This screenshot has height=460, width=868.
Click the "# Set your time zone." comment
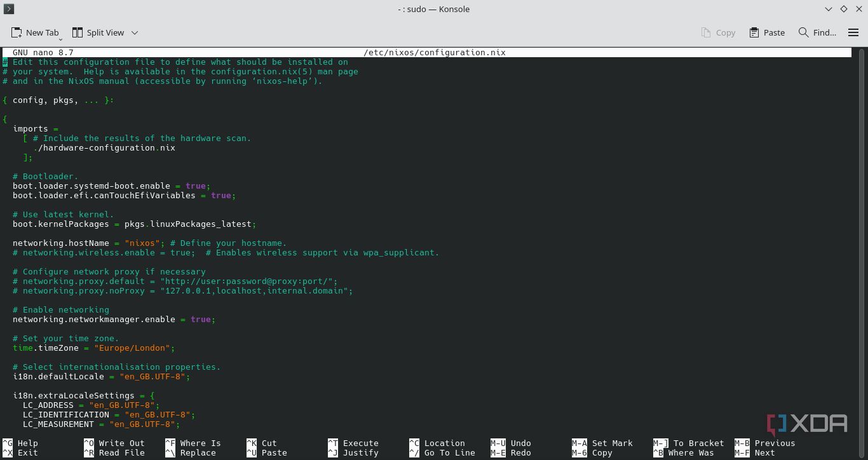tap(66, 339)
